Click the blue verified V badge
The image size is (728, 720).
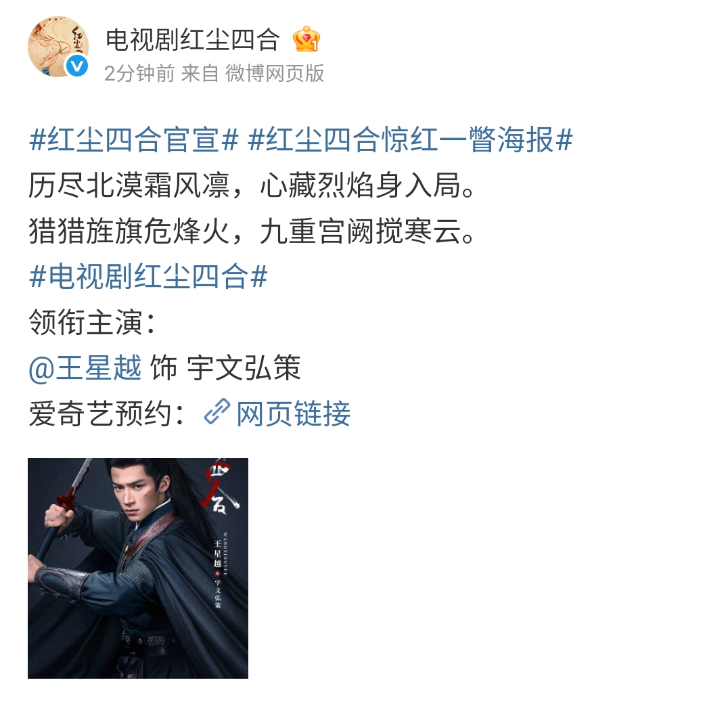pyautogui.click(x=77, y=66)
